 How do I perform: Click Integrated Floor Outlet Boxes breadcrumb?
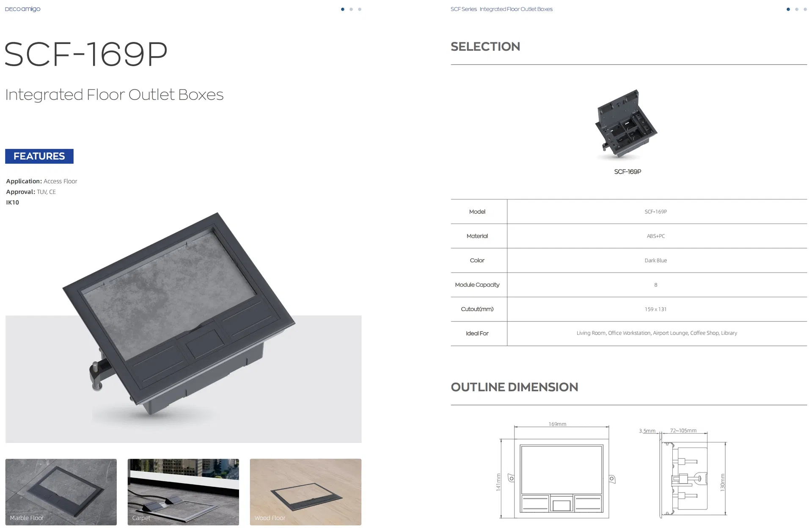point(516,9)
